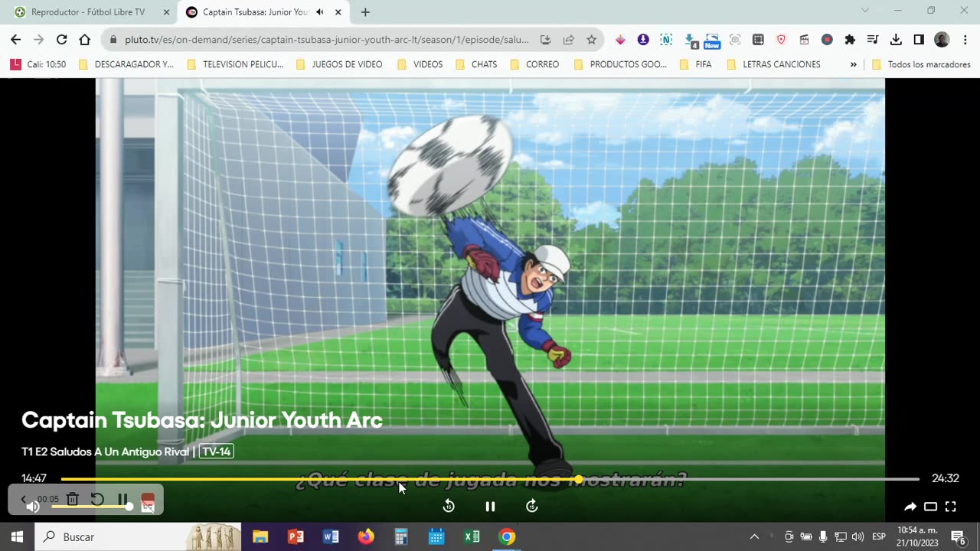
Task: Open Todos los marcadores folder
Action: [922, 64]
